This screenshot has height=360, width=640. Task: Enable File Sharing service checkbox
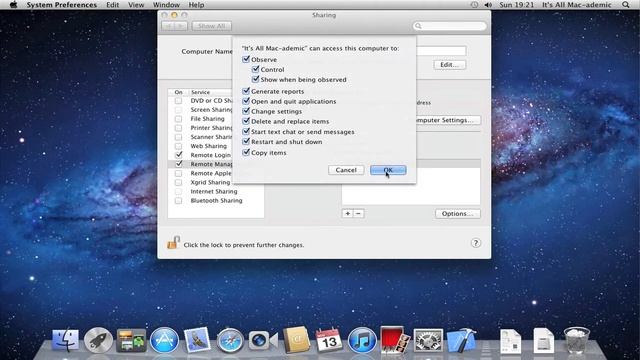click(x=178, y=119)
